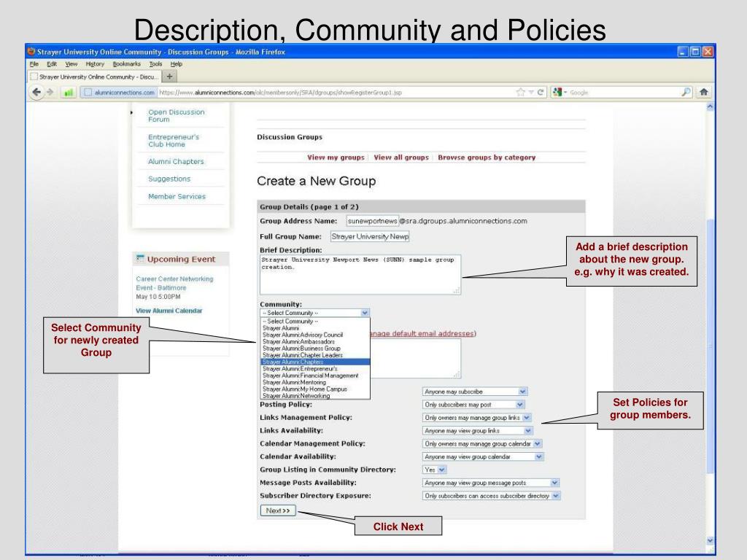Choose Strayer Alumni:Financial Management option
Viewport: 747px width, 560px height.
(315, 376)
